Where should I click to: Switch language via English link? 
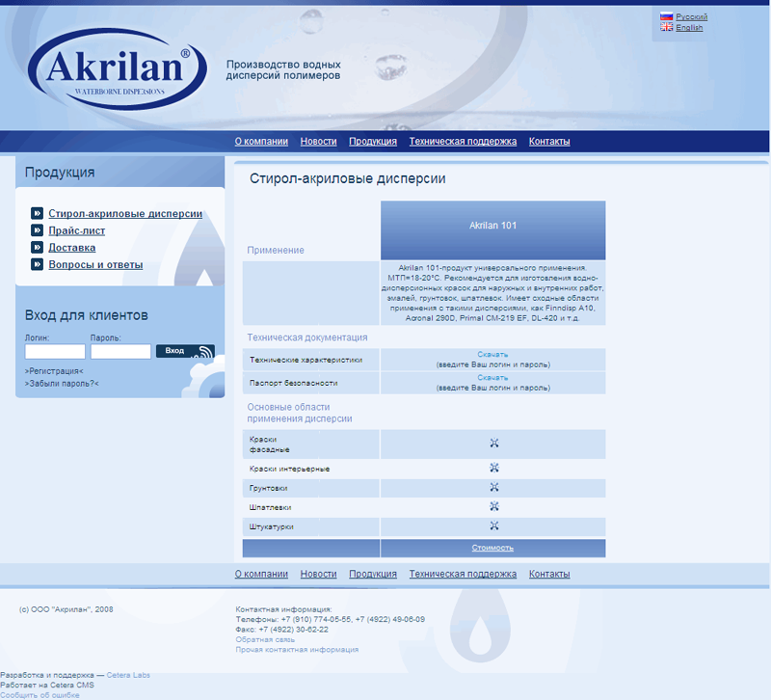(x=689, y=28)
